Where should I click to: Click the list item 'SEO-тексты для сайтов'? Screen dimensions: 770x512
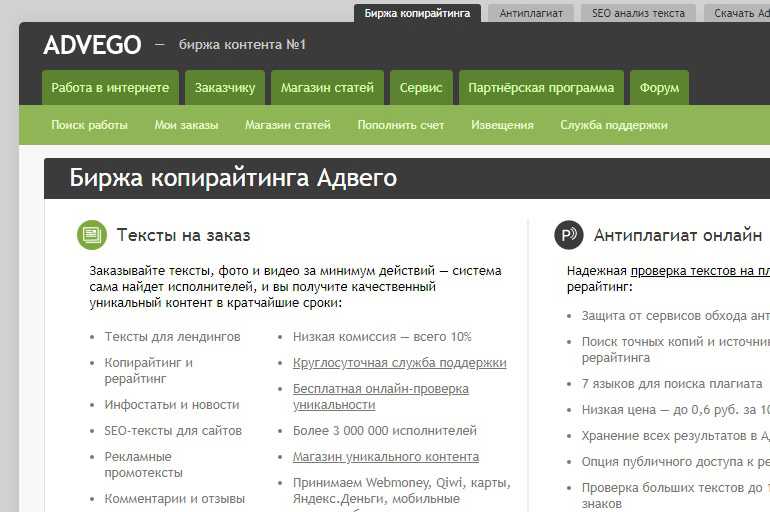coord(173,431)
